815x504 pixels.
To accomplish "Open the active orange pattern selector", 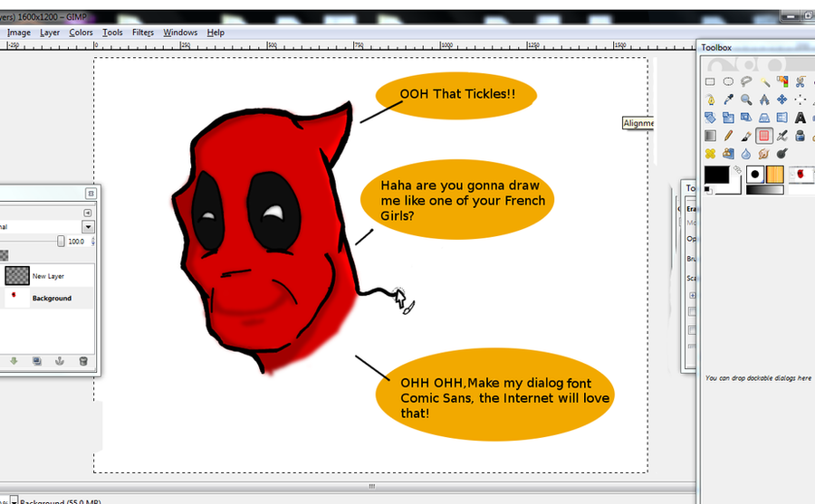I will point(774,175).
